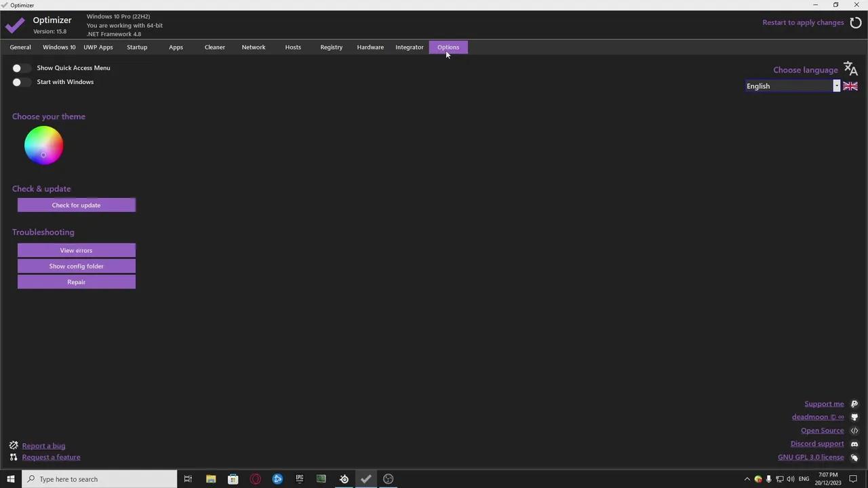Switch to the Cleaner tab
The height and width of the screenshot is (488, 868).
[x=214, y=47]
